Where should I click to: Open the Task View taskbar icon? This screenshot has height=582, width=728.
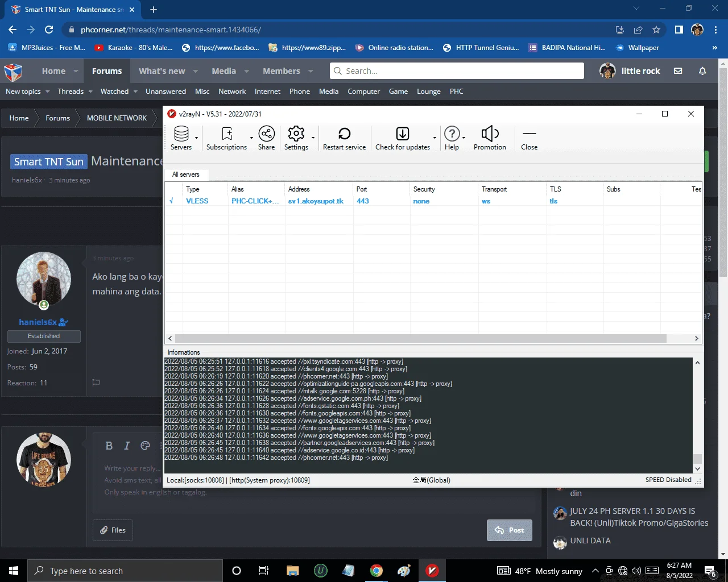(264, 571)
